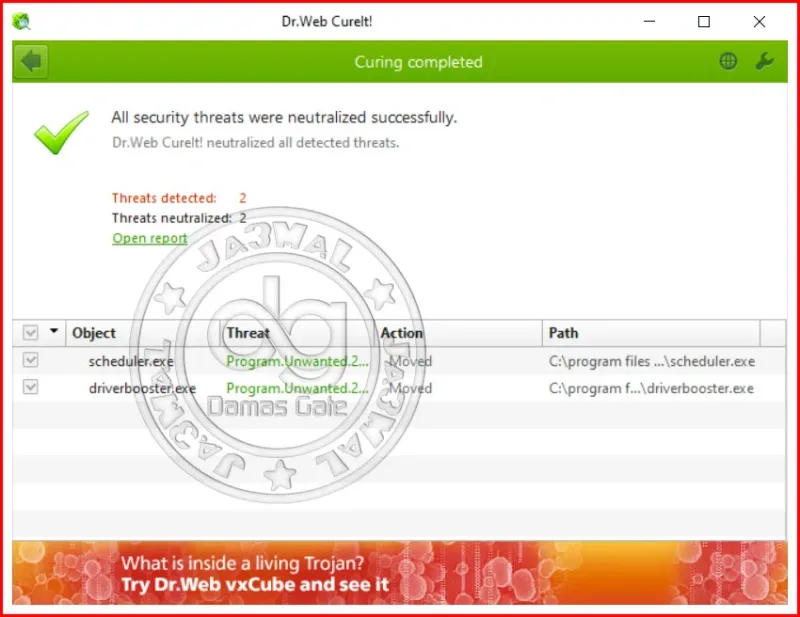
Task: Uncheck the driverbooster.exe row checkbox
Action: coord(31,387)
